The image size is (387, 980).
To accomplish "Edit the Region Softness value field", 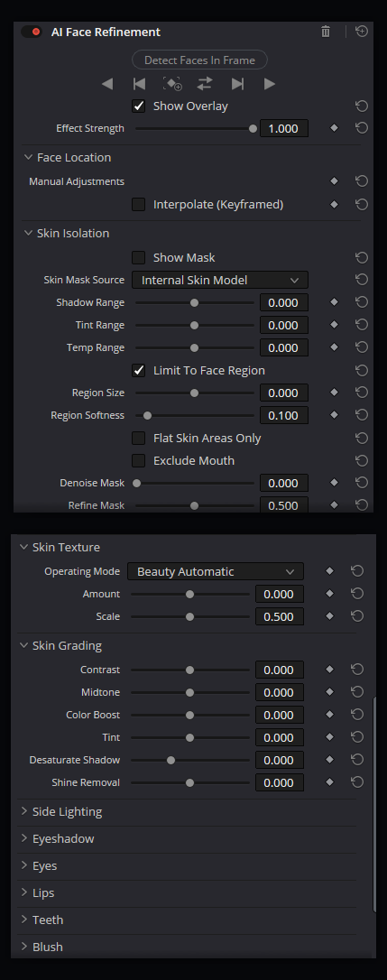I will (x=284, y=416).
